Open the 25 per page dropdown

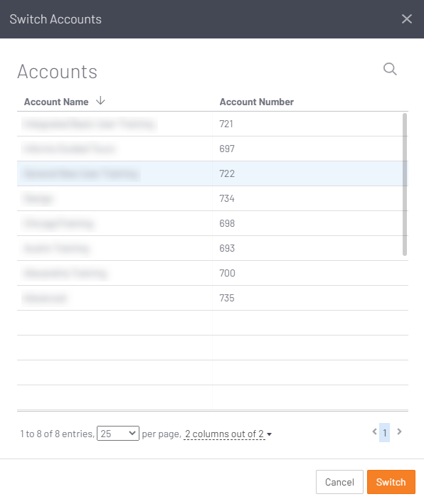[118, 434]
